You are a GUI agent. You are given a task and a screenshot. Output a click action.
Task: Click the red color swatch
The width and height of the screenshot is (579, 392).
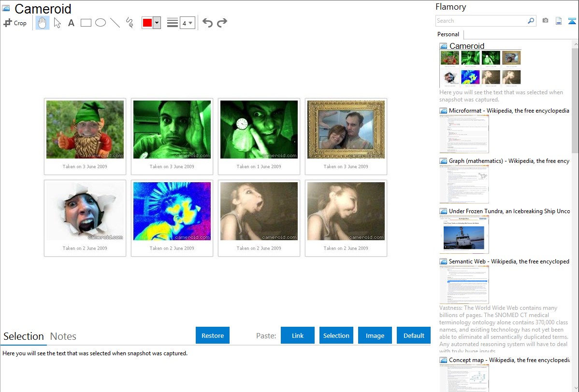(147, 23)
